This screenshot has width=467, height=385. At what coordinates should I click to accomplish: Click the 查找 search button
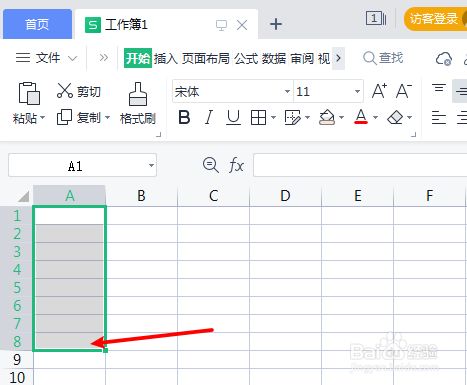383,58
